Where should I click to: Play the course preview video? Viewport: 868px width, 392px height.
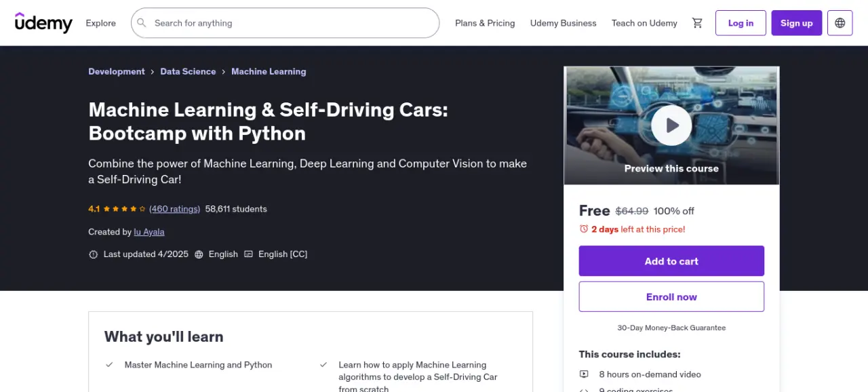(671, 125)
